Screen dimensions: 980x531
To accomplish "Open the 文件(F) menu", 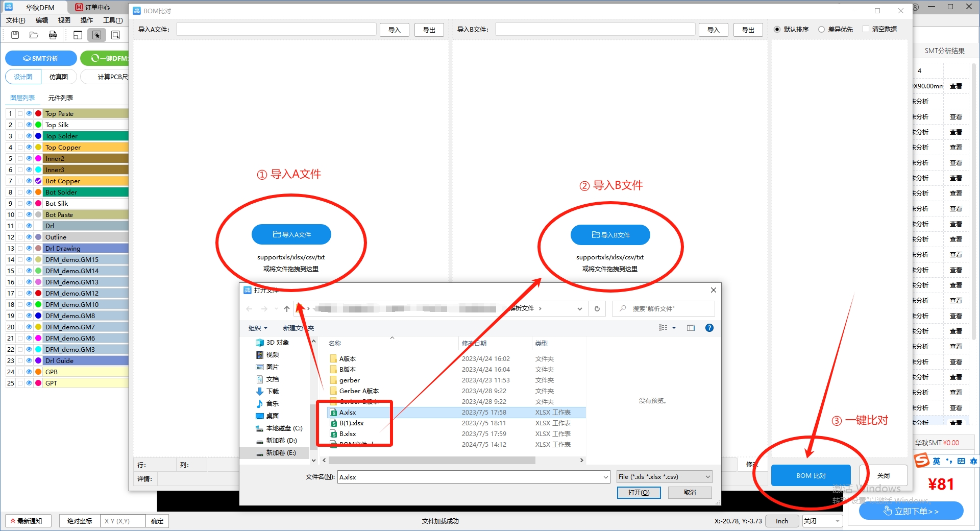I will tap(15, 20).
